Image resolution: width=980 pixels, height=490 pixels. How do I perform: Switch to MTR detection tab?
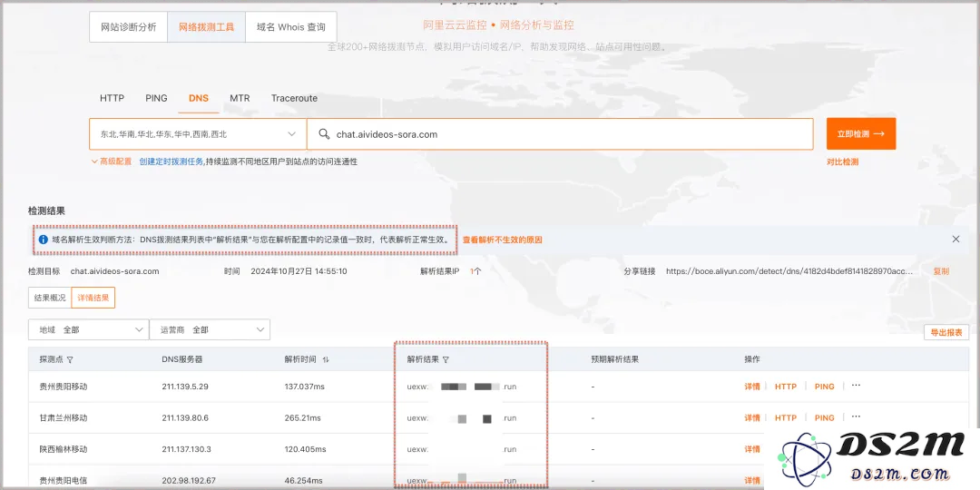[x=240, y=98]
